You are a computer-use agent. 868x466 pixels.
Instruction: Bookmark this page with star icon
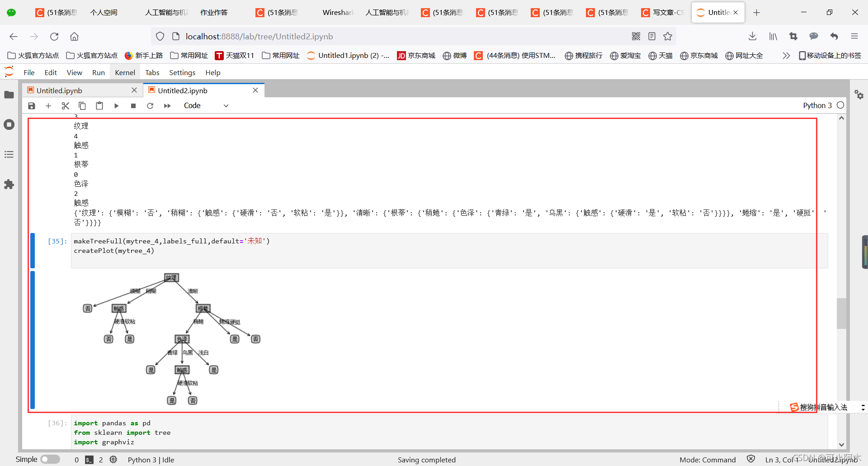tap(668, 36)
